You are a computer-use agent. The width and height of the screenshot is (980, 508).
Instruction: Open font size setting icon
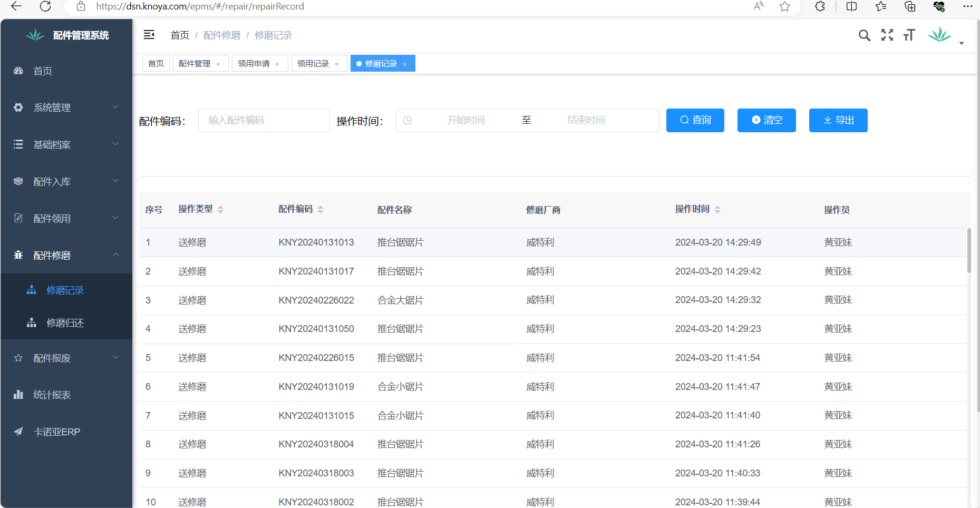(909, 35)
